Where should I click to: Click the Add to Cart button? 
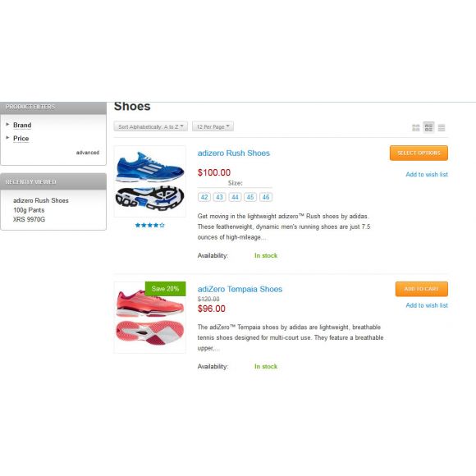421,289
